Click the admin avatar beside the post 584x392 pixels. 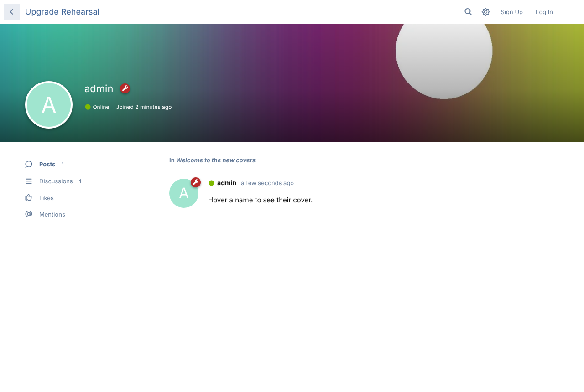(184, 193)
